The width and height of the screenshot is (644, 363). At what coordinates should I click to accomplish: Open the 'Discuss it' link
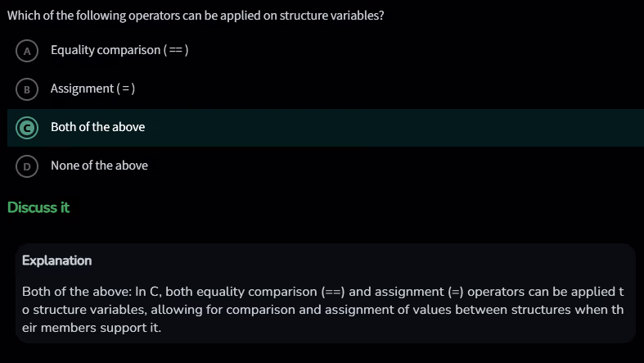(x=38, y=207)
